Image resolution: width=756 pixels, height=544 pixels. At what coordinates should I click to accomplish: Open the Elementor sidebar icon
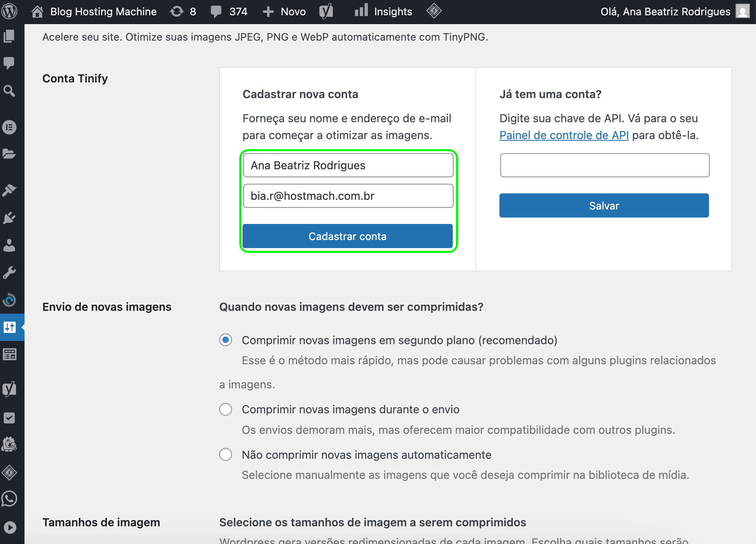(x=9, y=127)
